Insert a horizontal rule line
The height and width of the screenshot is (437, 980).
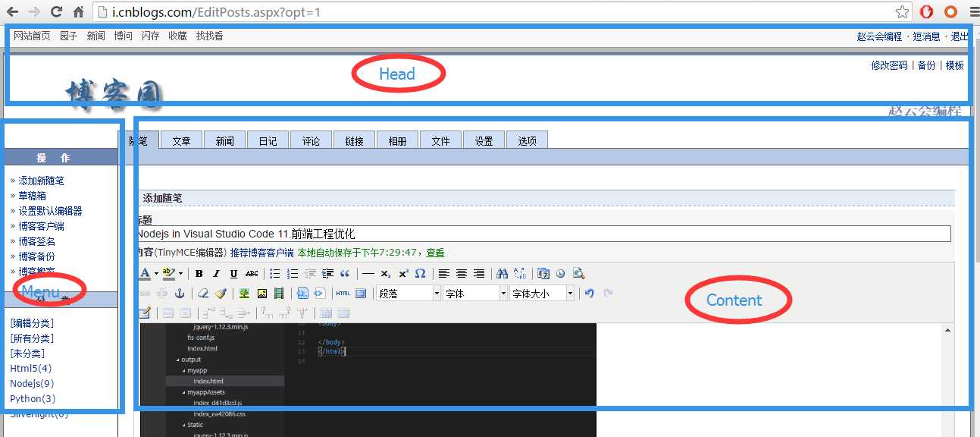368,273
